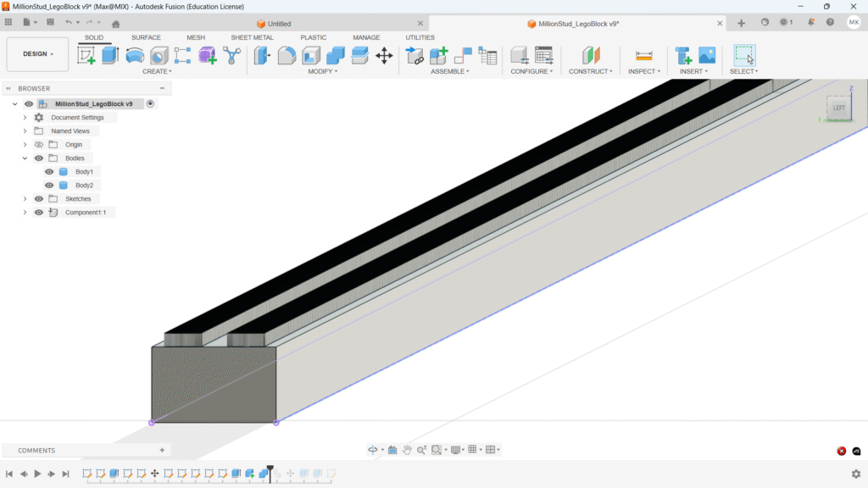Image resolution: width=868 pixels, height=488 pixels.
Task: Show the Origin folder visibility
Action: [x=38, y=145]
